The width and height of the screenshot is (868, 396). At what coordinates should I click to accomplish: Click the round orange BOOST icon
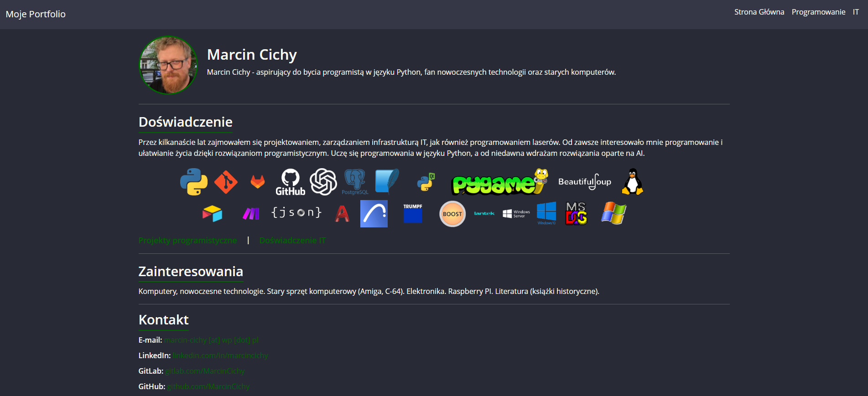click(x=452, y=214)
